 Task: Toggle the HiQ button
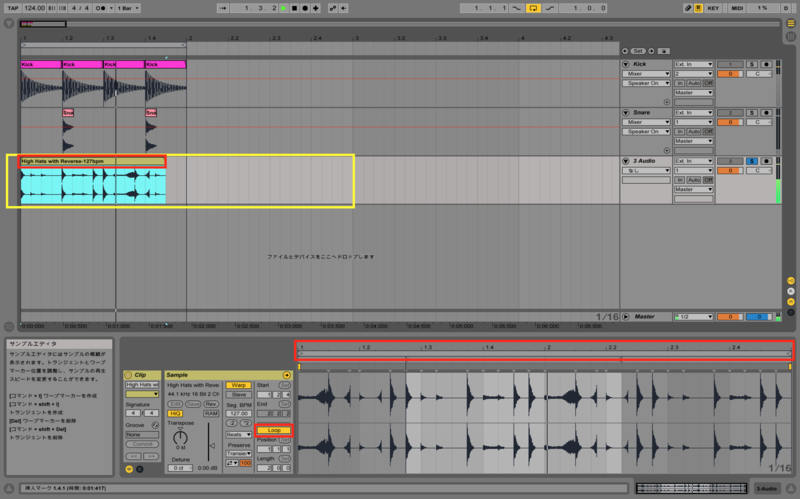175,414
